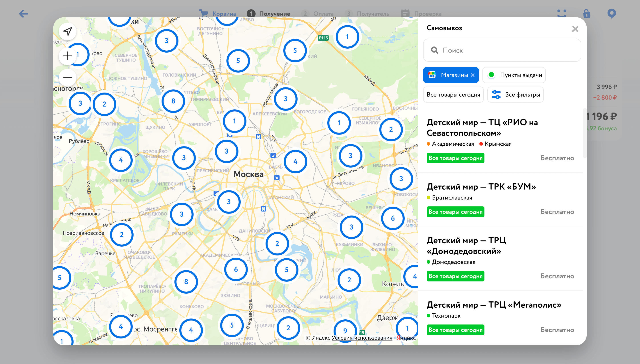The height and width of the screenshot is (364, 640).
Task: Click the cluster 4 near Басманный
Action: tap(295, 162)
